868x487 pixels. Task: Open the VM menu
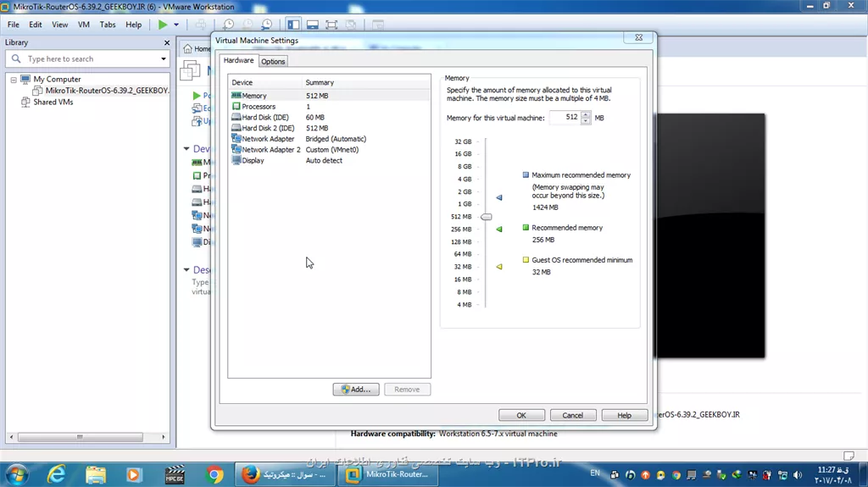(x=84, y=25)
